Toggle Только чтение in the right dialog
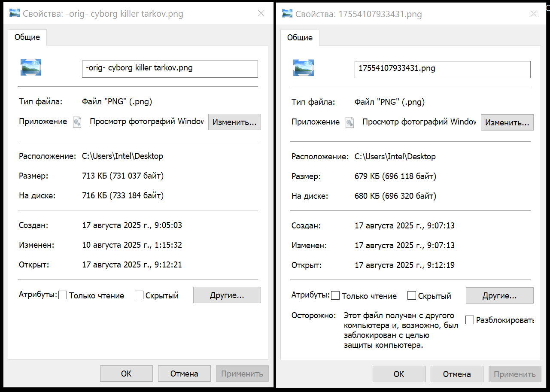This screenshot has height=392, width=550. point(335,296)
